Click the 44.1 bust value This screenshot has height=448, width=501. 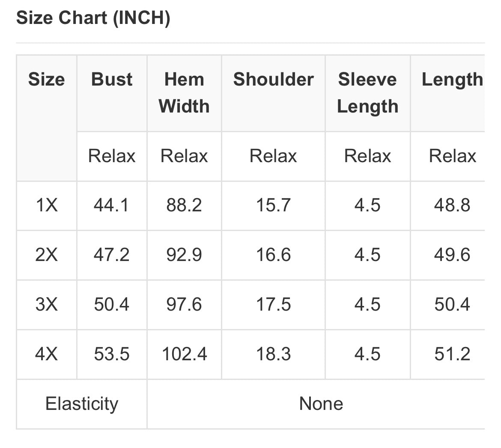[x=111, y=205]
